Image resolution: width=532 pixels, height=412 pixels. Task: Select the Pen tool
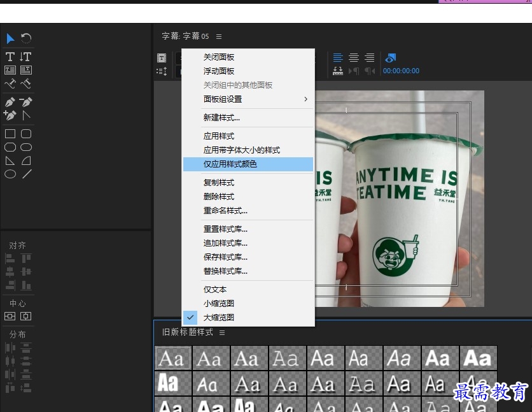click(10, 102)
